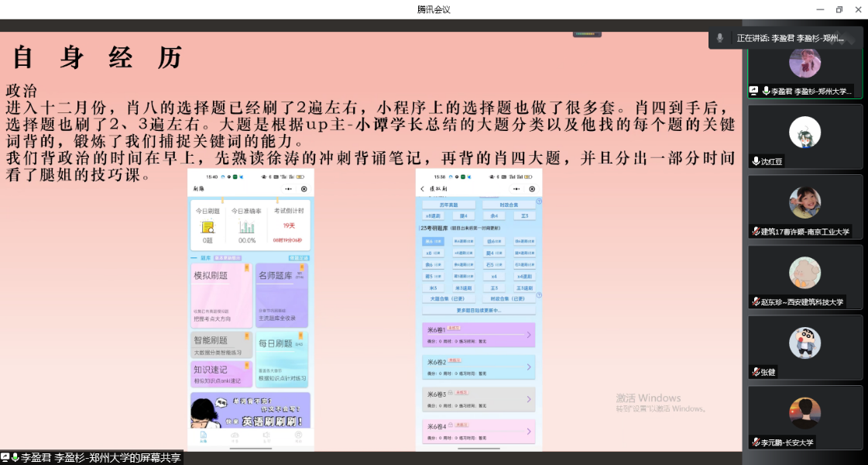
Task: Click the 张健 Crayon Shin-chan avatar
Action: [805, 343]
